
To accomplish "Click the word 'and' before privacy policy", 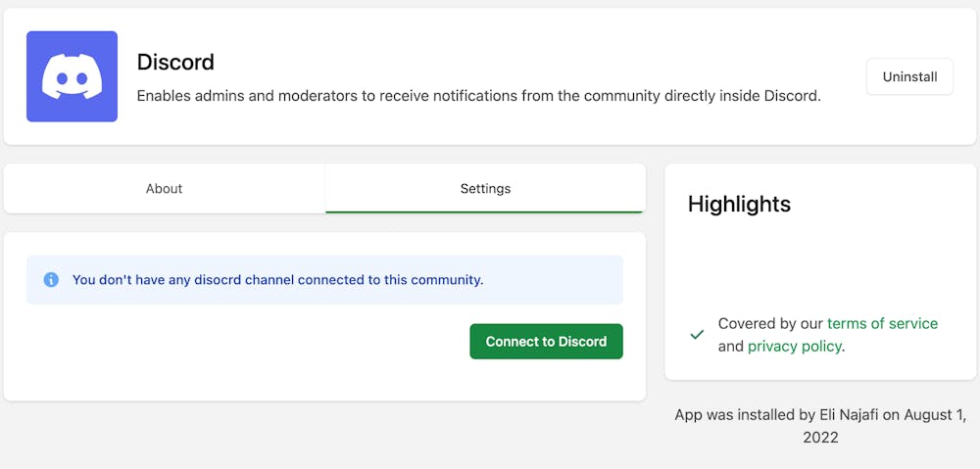I will click(x=730, y=346).
